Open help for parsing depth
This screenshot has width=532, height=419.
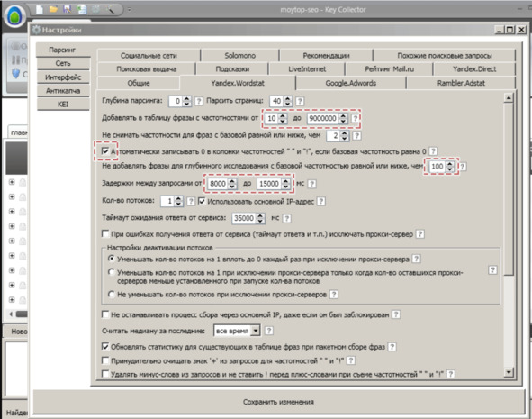pos(199,101)
